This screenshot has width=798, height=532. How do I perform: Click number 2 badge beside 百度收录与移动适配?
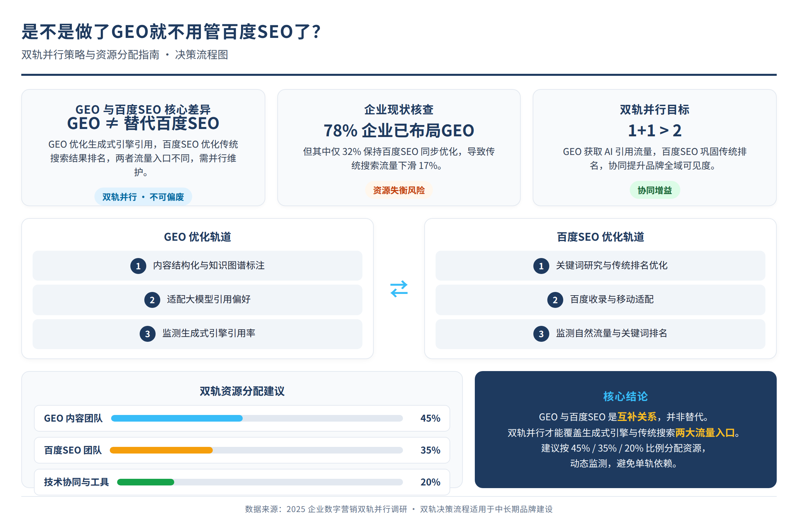click(x=555, y=300)
